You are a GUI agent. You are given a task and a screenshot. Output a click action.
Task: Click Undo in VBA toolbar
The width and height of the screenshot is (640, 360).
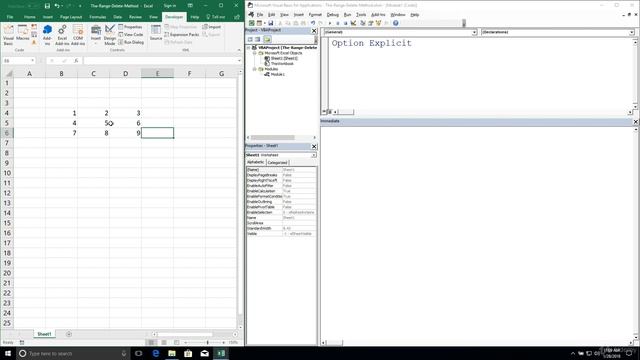coord(313,23)
